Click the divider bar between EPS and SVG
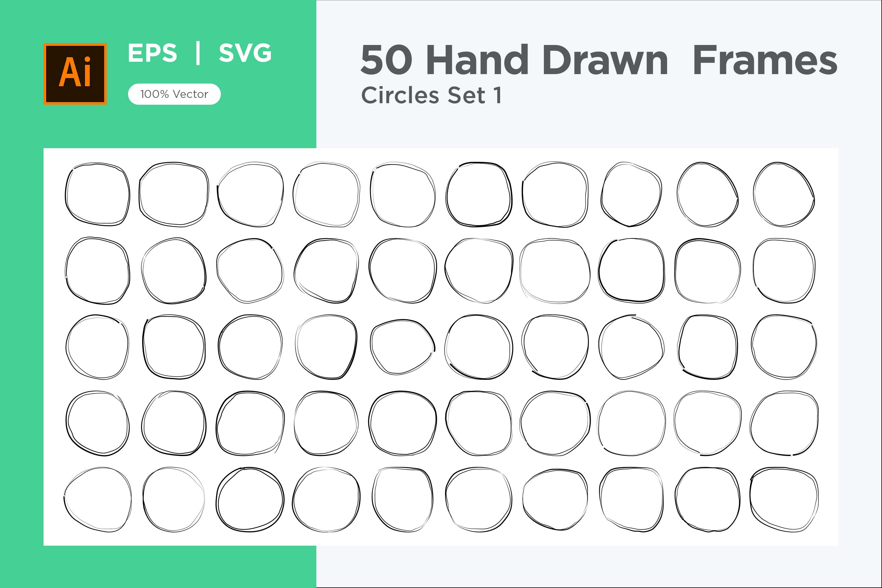This screenshot has height=588, width=882. coord(198,53)
